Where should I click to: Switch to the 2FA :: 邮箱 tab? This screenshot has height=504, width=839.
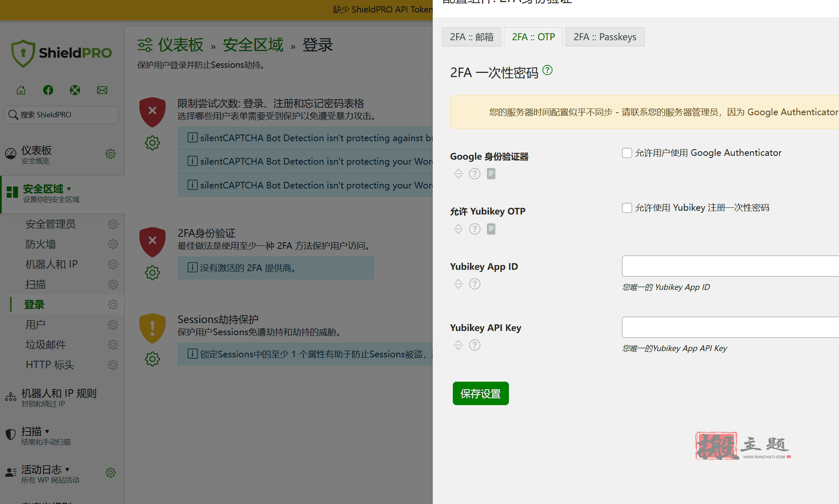(x=472, y=37)
